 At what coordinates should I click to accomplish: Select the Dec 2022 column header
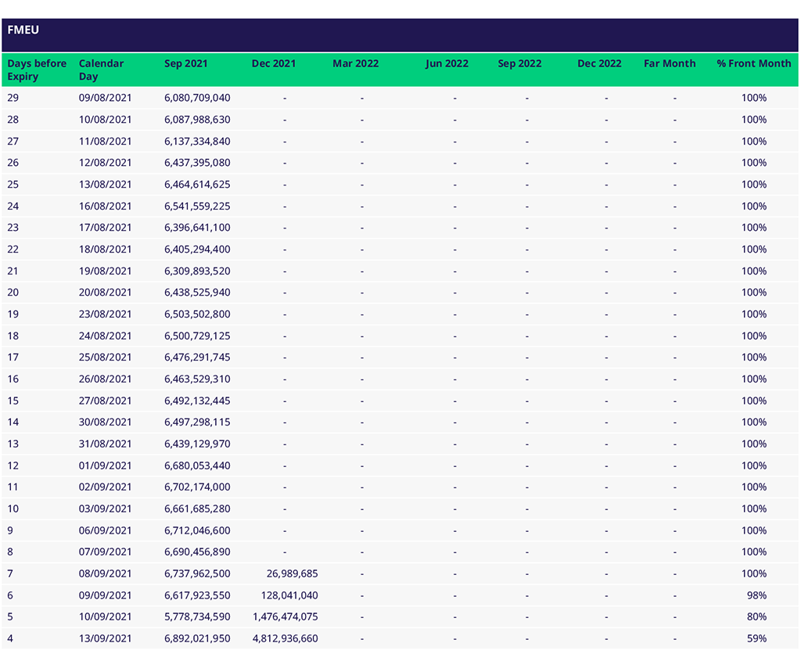[x=599, y=63]
